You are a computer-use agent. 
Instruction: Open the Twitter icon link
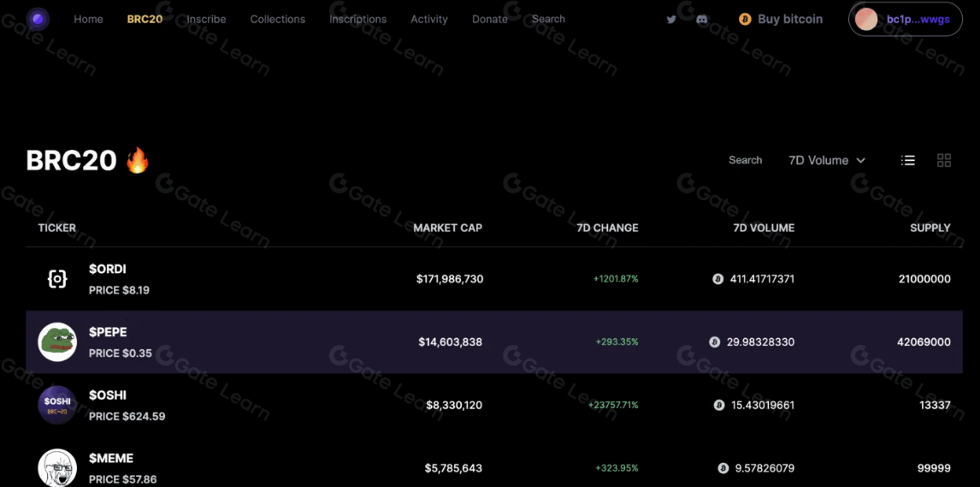point(671,20)
